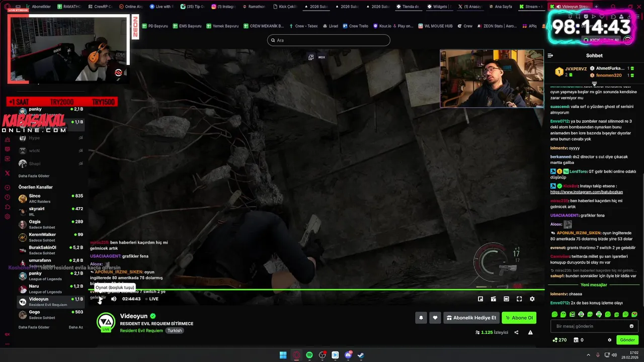Click the play button in video player
This screenshot has height=362, width=644.
point(100,299)
